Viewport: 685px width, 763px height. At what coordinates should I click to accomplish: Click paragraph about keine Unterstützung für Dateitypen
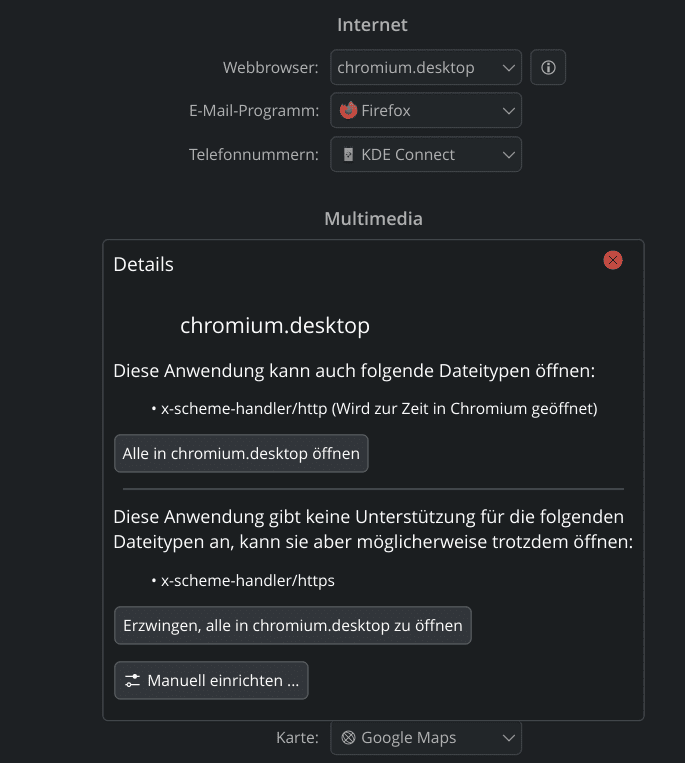tap(373, 529)
